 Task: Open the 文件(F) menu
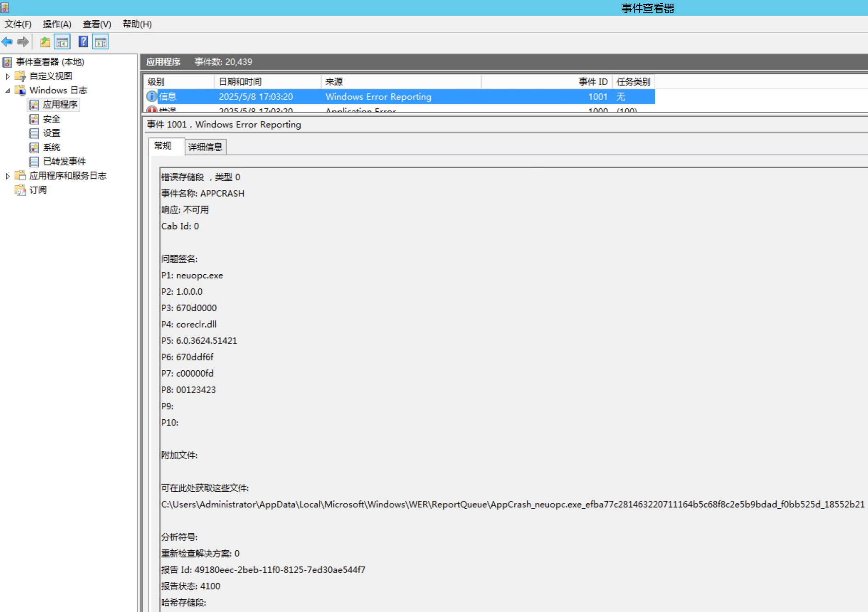coord(18,24)
